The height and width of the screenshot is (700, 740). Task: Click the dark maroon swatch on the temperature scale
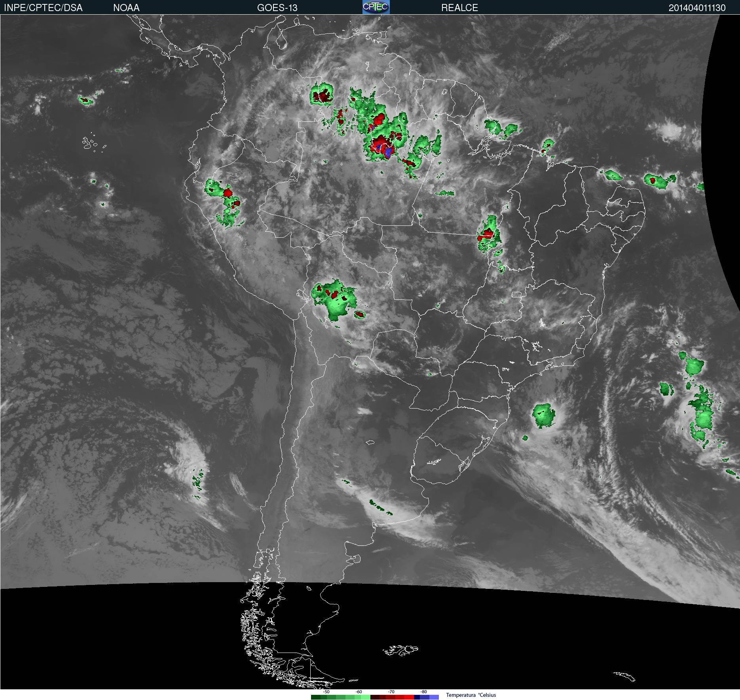(375, 697)
